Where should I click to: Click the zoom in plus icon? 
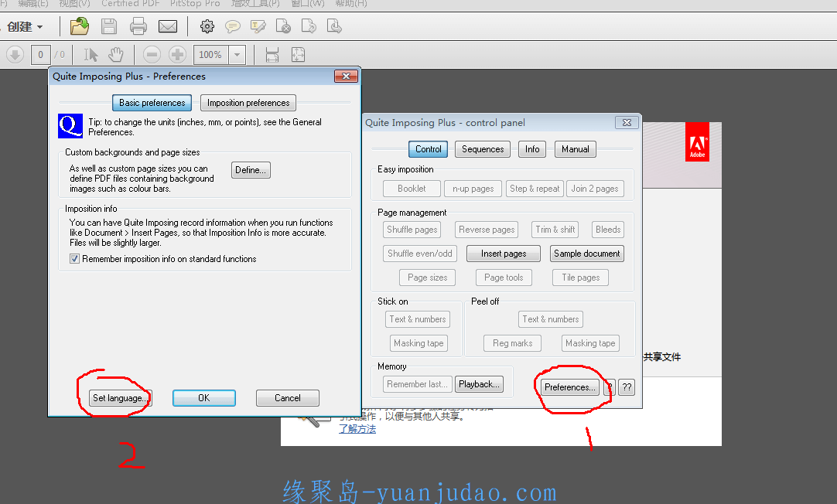point(177,54)
